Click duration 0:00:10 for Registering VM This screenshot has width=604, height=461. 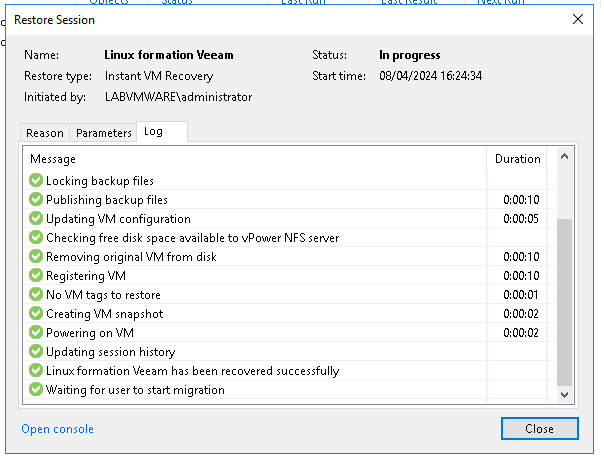(x=521, y=276)
